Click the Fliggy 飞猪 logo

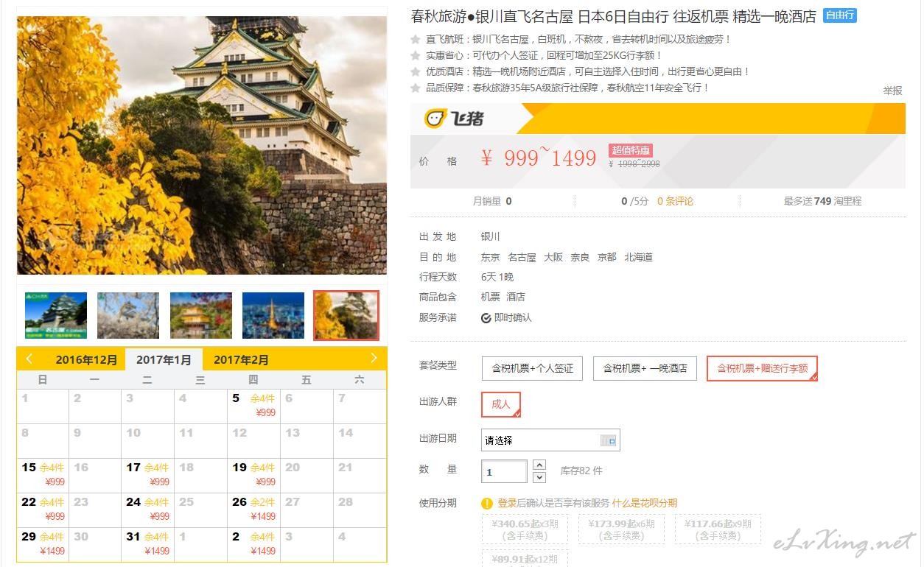point(454,119)
